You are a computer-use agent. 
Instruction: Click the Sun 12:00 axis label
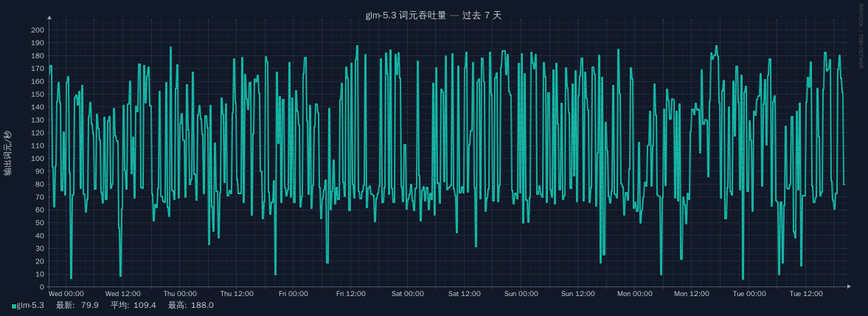click(578, 294)
